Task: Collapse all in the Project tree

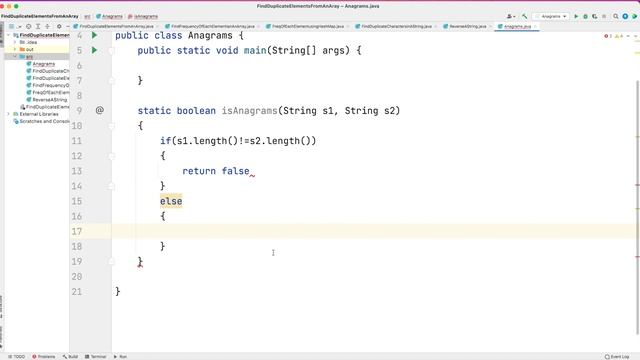Action: pyautogui.click(x=47, y=27)
